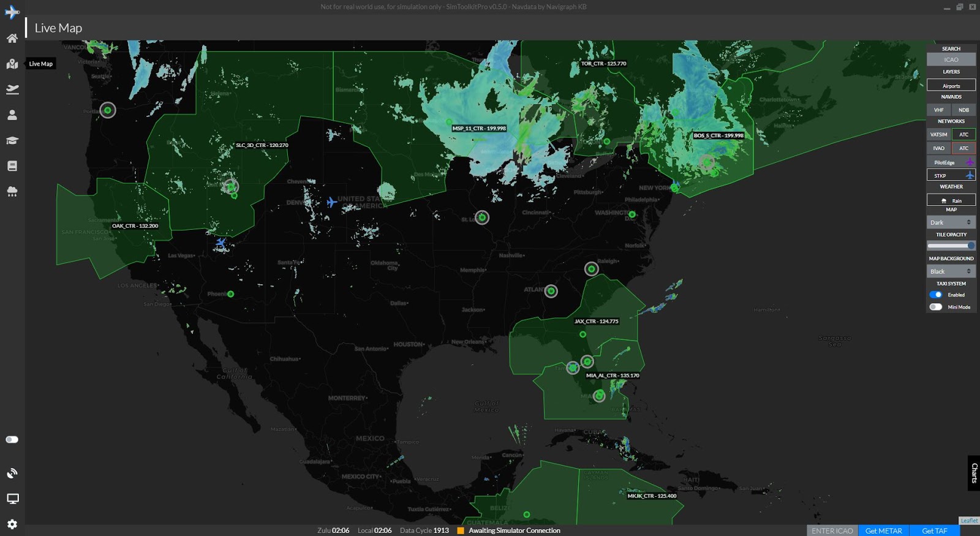This screenshot has width=980, height=536.
Task: Open the flight departure planner icon
Action: click(x=12, y=89)
